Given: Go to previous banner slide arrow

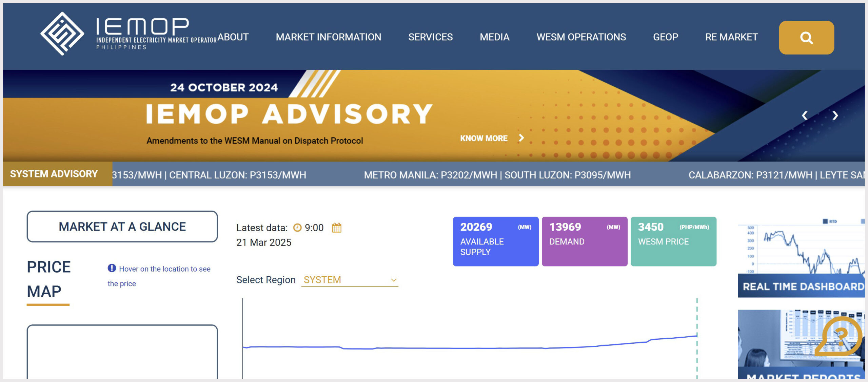Looking at the screenshot, I should point(804,115).
